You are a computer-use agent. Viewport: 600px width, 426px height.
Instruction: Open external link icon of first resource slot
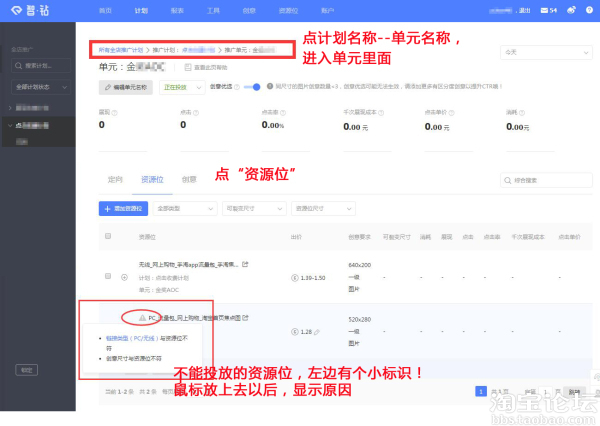click(246, 263)
